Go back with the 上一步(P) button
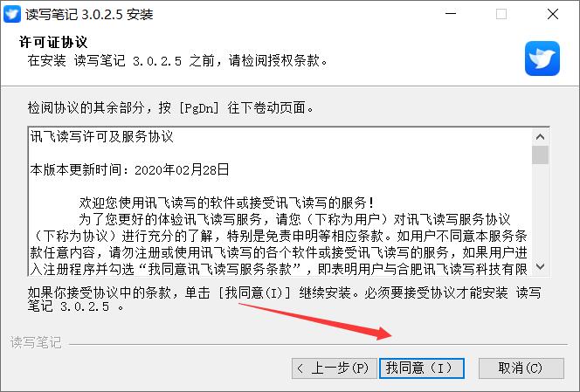The height and width of the screenshot is (392, 580). tap(334, 368)
